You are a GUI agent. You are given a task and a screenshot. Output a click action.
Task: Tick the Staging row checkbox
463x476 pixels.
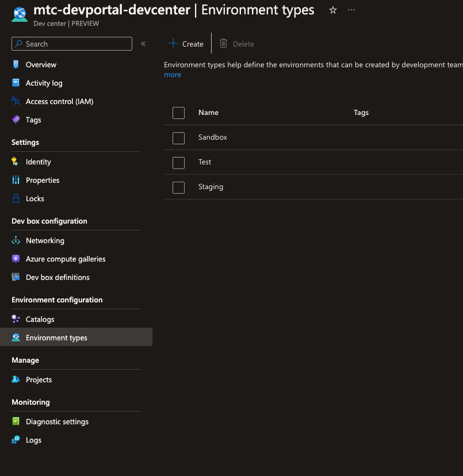[178, 187]
